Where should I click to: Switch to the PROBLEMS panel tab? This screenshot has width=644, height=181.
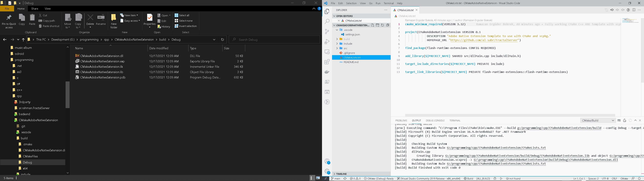pyautogui.click(x=401, y=120)
